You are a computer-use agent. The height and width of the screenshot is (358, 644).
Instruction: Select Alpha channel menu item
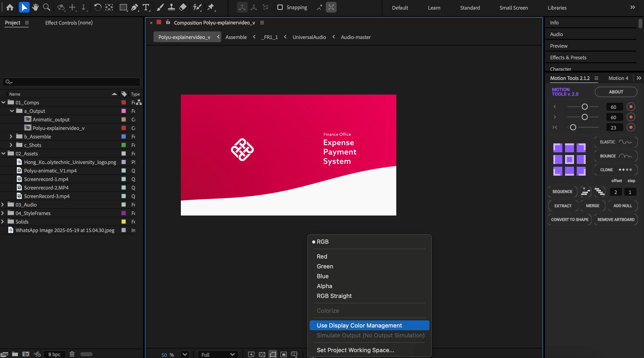324,286
